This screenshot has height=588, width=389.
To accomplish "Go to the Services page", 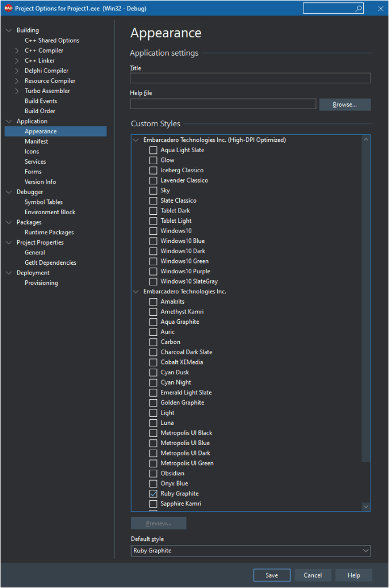I will click(35, 161).
